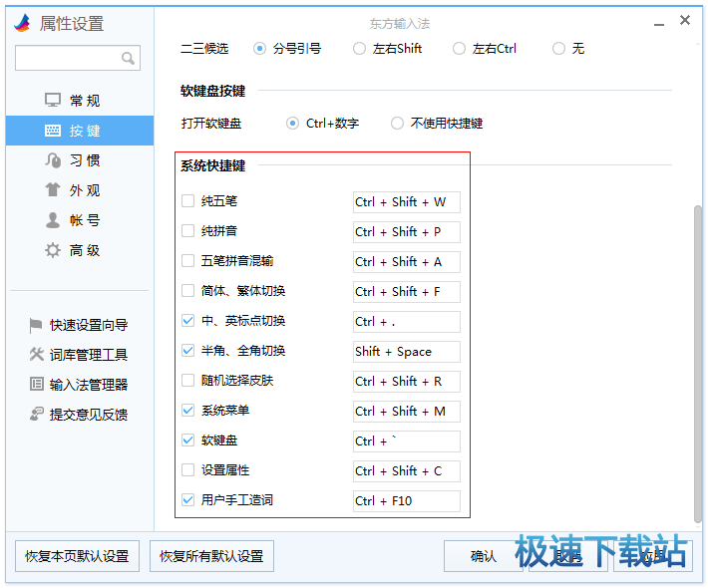Click the Ctrl + . shortcut field

407,322
